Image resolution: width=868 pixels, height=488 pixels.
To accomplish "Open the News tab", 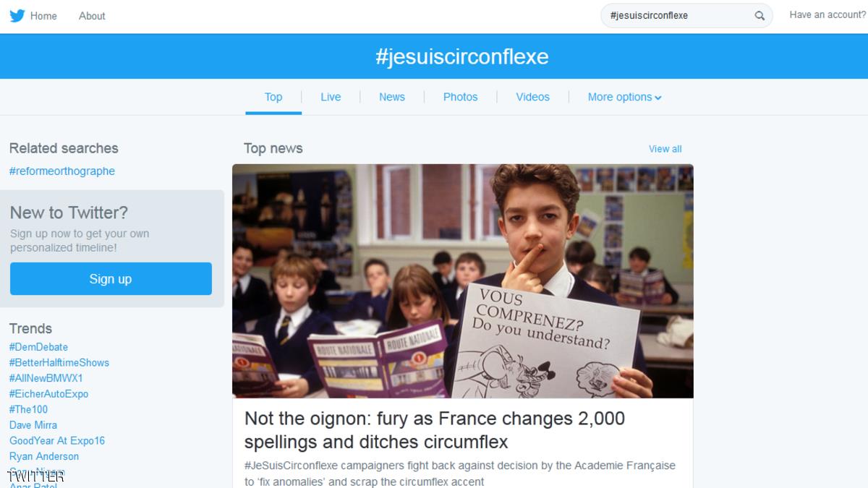I will click(392, 97).
